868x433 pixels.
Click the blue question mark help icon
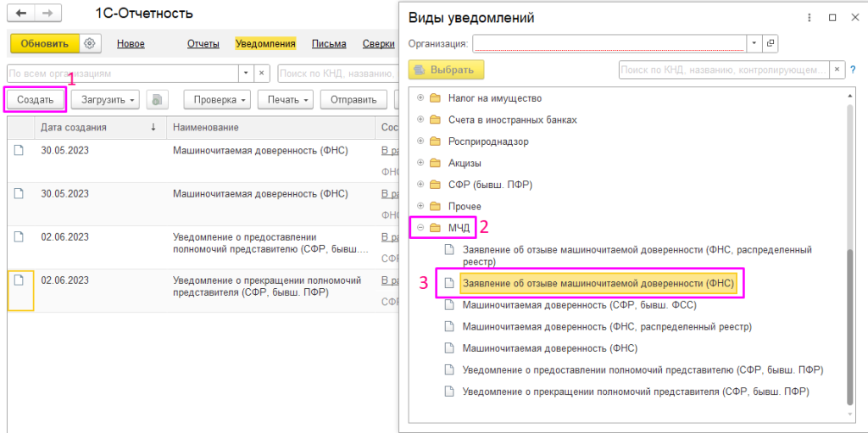pyautogui.click(x=854, y=69)
